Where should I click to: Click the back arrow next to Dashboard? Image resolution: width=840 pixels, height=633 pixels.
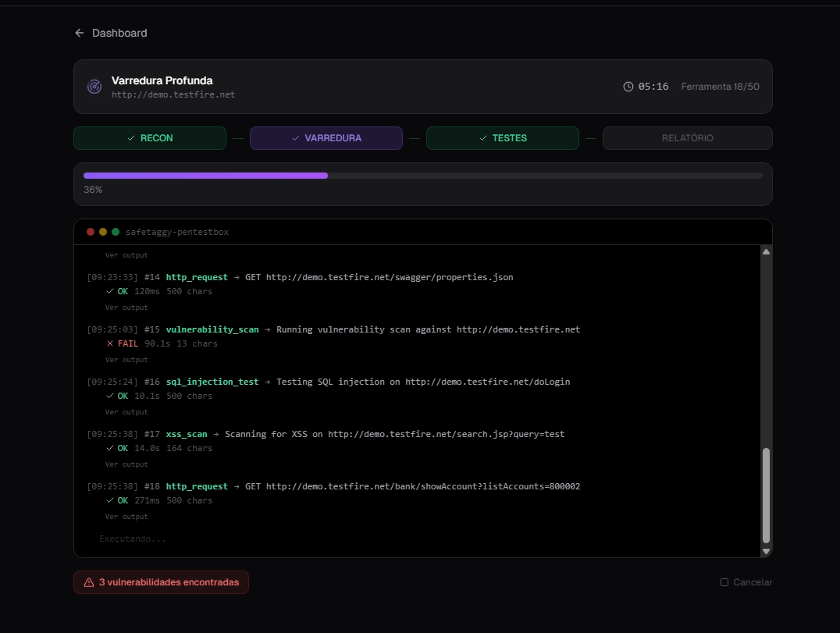(x=80, y=34)
